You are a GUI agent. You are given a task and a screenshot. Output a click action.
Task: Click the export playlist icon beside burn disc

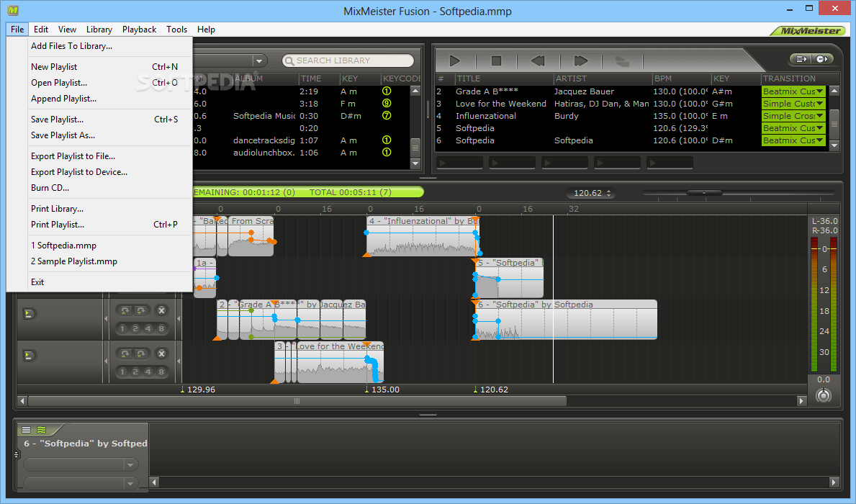point(801,59)
